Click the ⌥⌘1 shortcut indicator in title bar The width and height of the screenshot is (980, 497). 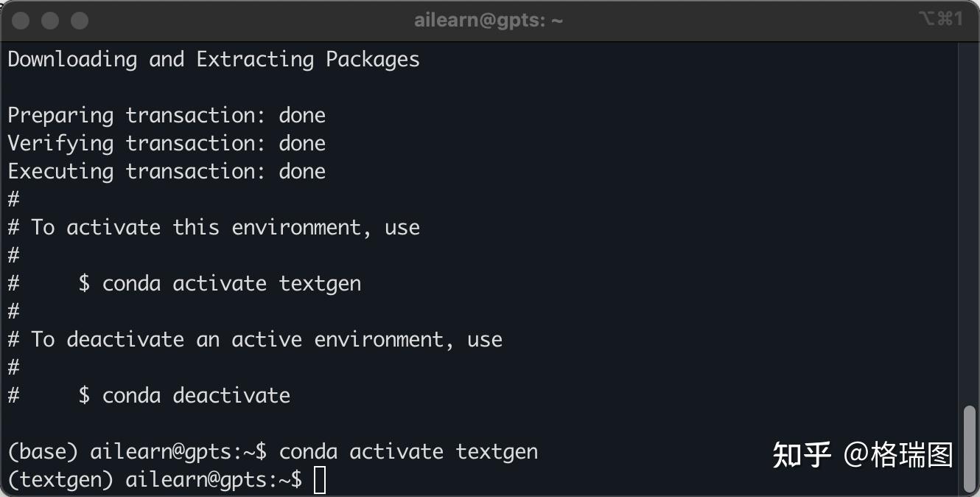940,19
